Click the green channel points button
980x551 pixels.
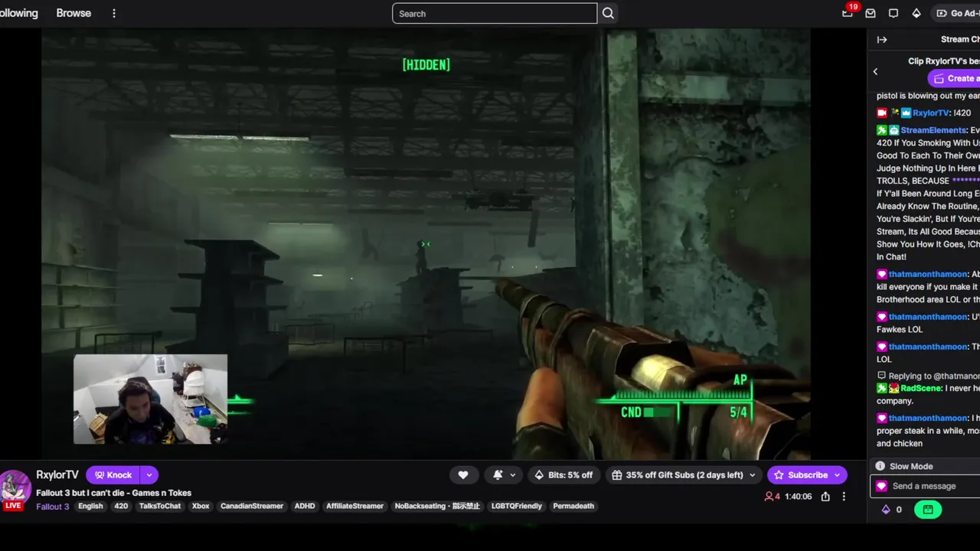[927, 510]
